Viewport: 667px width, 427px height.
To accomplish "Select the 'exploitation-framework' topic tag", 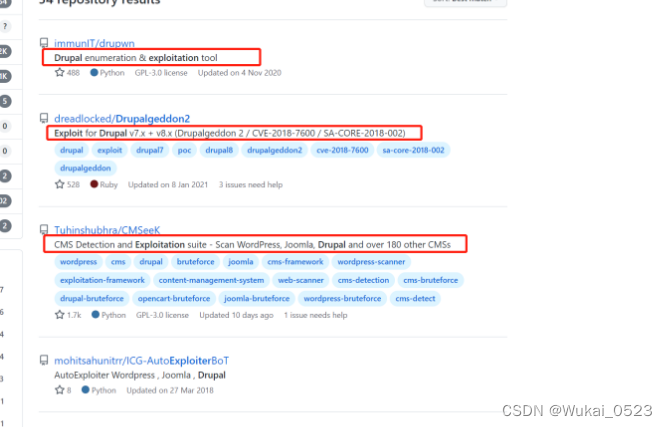I will click(x=102, y=280).
